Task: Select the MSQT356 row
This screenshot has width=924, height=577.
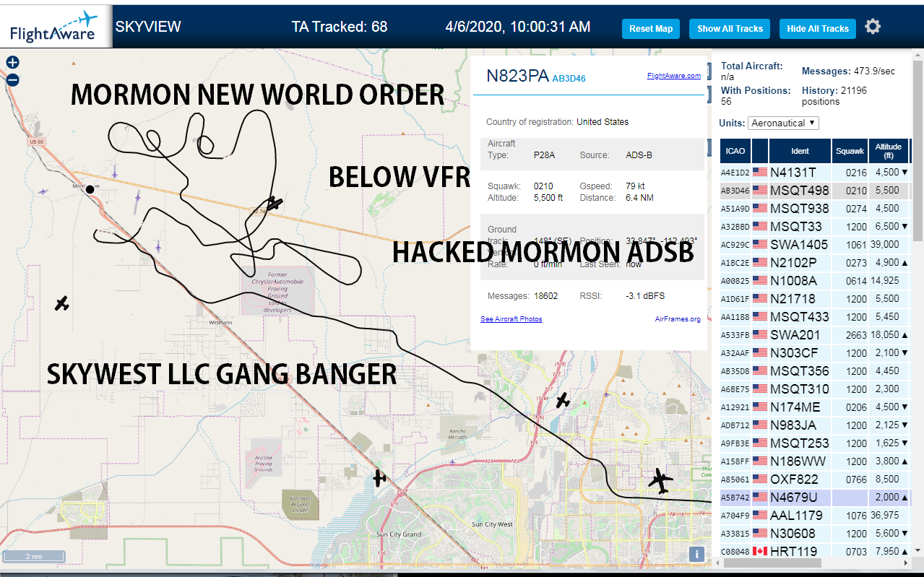Action: click(815, 371)
